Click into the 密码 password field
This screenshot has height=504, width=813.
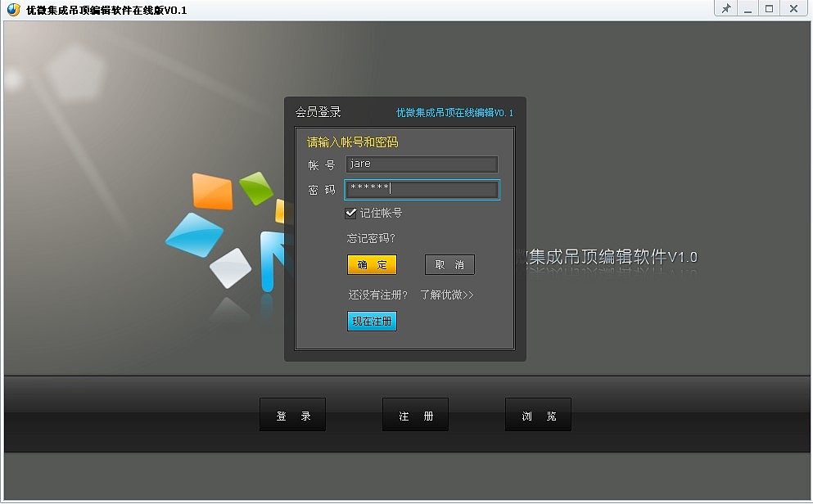click(x=422, y=190)
